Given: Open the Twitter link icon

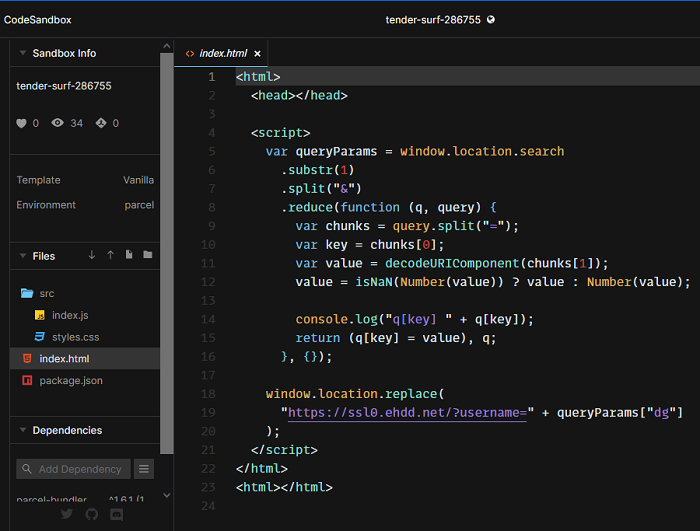Looking at the screenshot, I should click(x=67, y=514).
